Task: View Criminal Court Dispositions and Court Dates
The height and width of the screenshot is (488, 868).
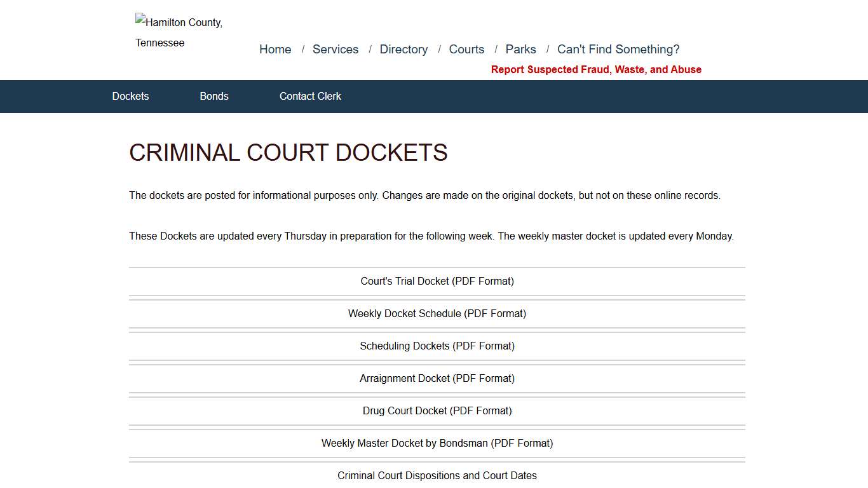Action: (437, 475)
